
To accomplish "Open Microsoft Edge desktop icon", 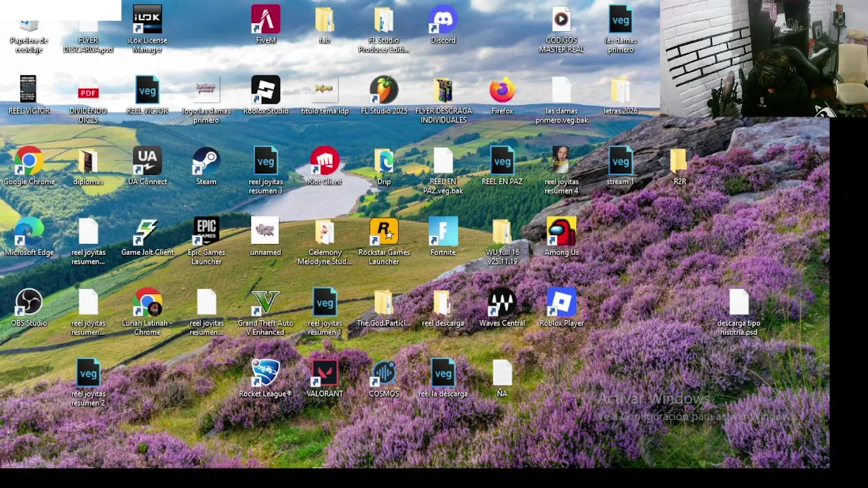I will (29, 232).
